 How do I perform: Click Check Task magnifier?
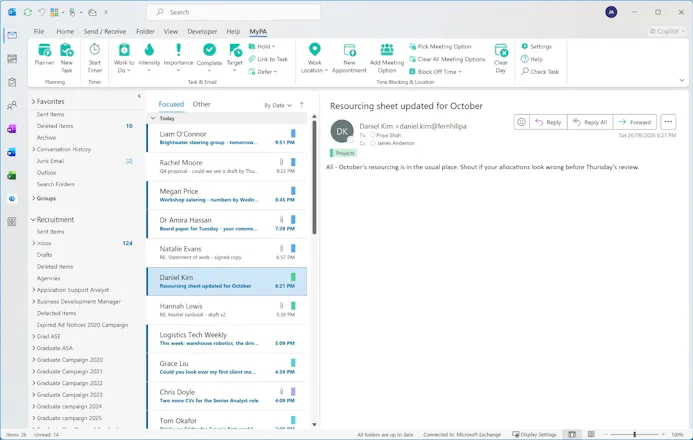click(540, 71)
